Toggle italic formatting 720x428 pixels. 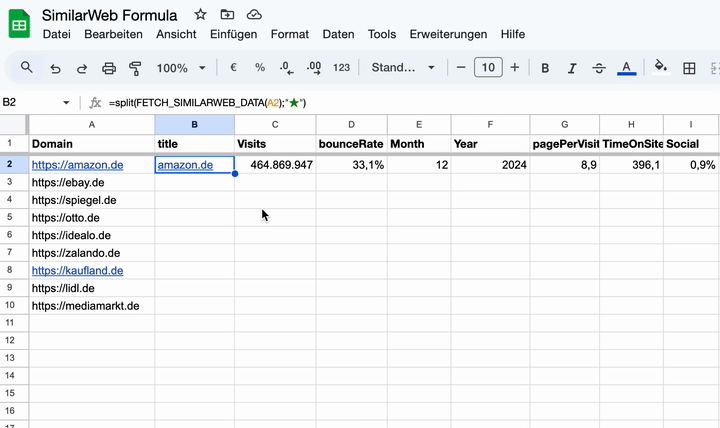click(x=572, y=68)
